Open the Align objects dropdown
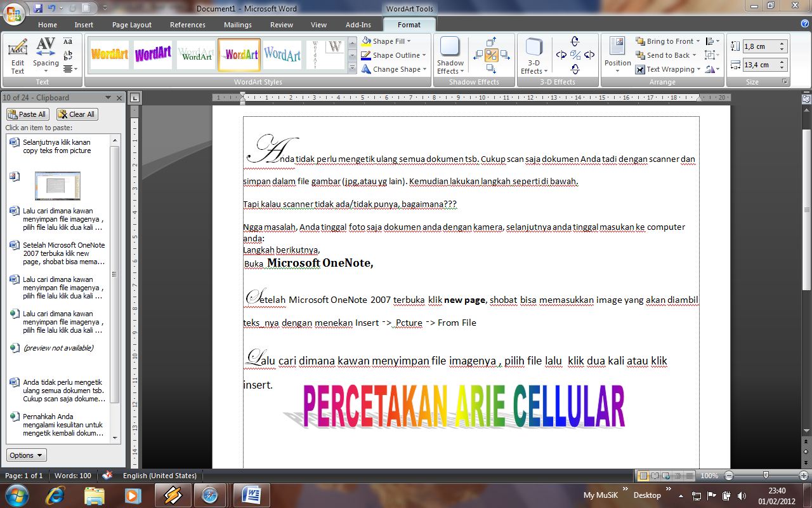 pyautogui.click(x=713, y=41)
